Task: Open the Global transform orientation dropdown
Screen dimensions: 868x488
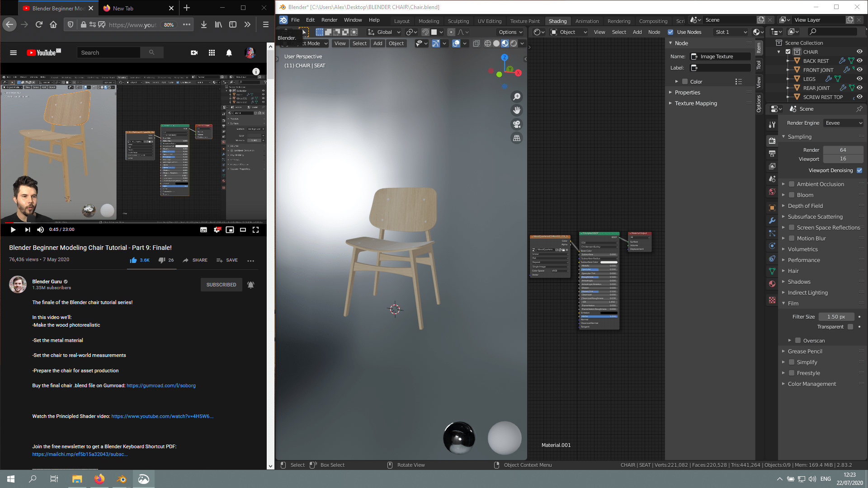Action: point(384,32)
